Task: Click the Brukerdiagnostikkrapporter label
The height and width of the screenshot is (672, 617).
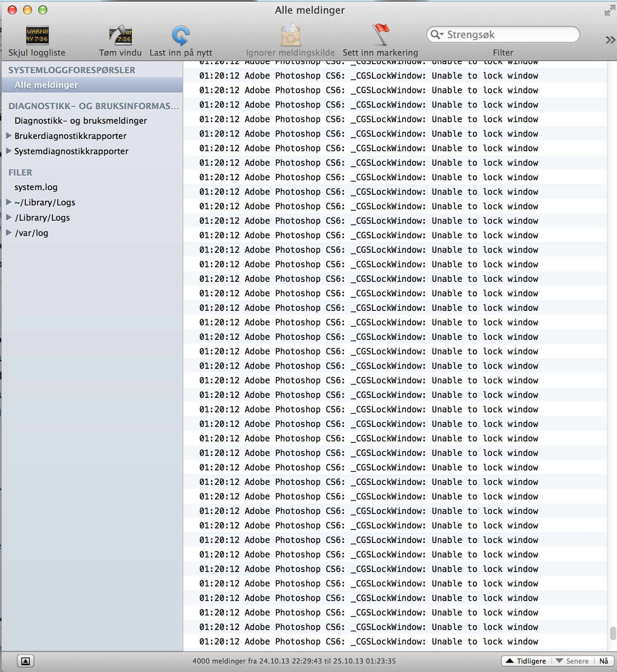Action: tap(70, 136)
